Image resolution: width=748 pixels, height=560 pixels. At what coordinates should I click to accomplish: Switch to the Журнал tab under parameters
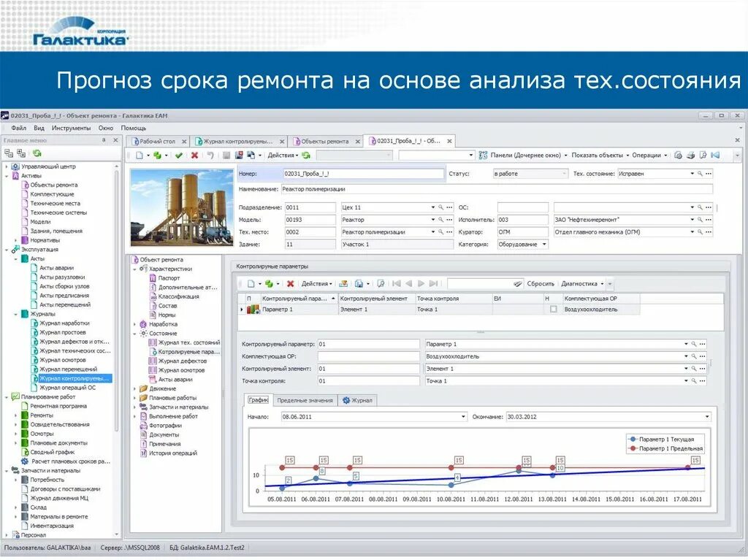tap(357, 401)
